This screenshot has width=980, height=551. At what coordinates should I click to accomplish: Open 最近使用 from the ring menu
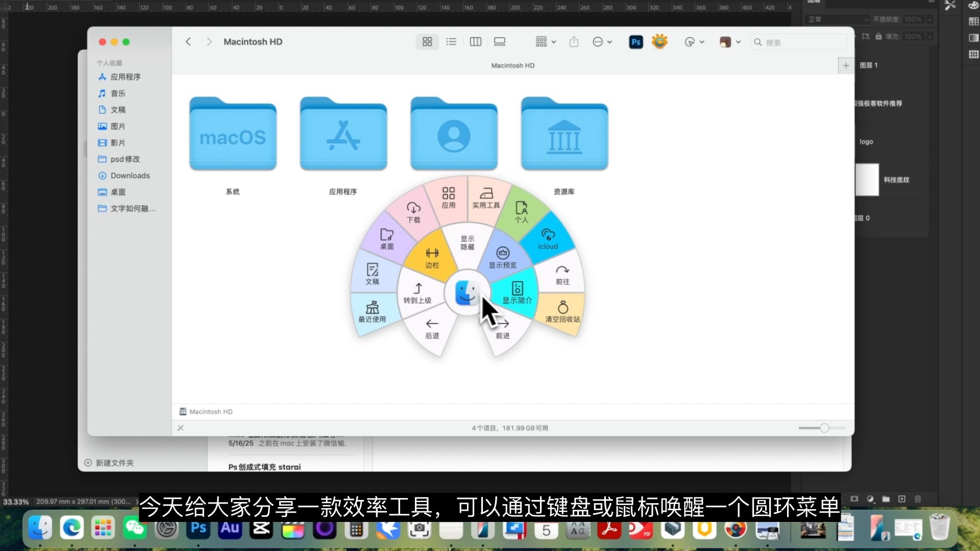coord(372,311)
